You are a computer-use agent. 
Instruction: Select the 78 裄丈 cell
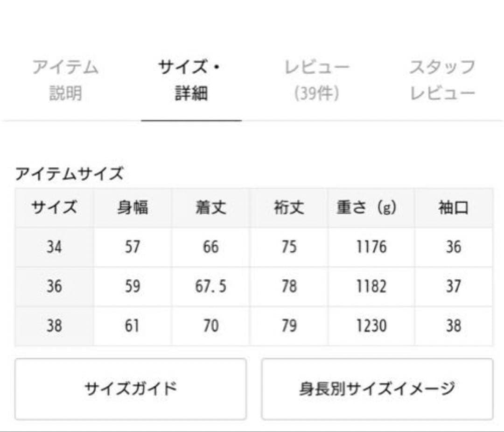[289, 286]
